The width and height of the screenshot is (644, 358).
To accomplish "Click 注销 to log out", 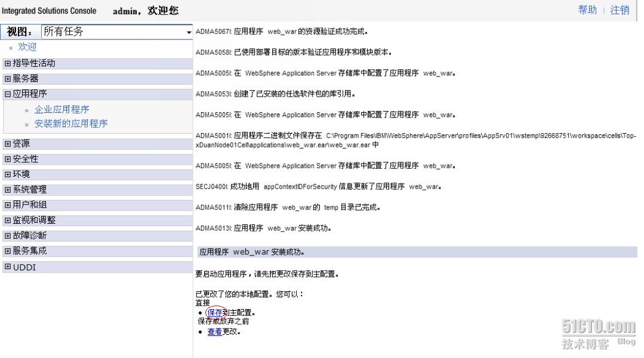I will point(621,10).
